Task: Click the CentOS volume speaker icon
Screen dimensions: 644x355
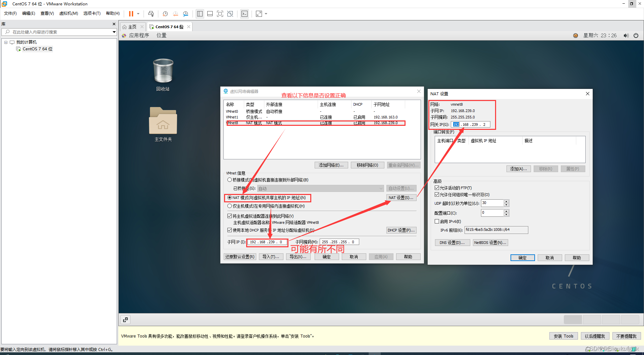Action: (x=626, y=36)
